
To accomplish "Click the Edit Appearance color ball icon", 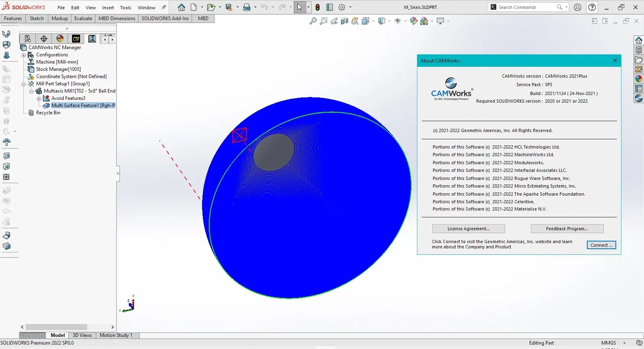I will pos(413,21).
